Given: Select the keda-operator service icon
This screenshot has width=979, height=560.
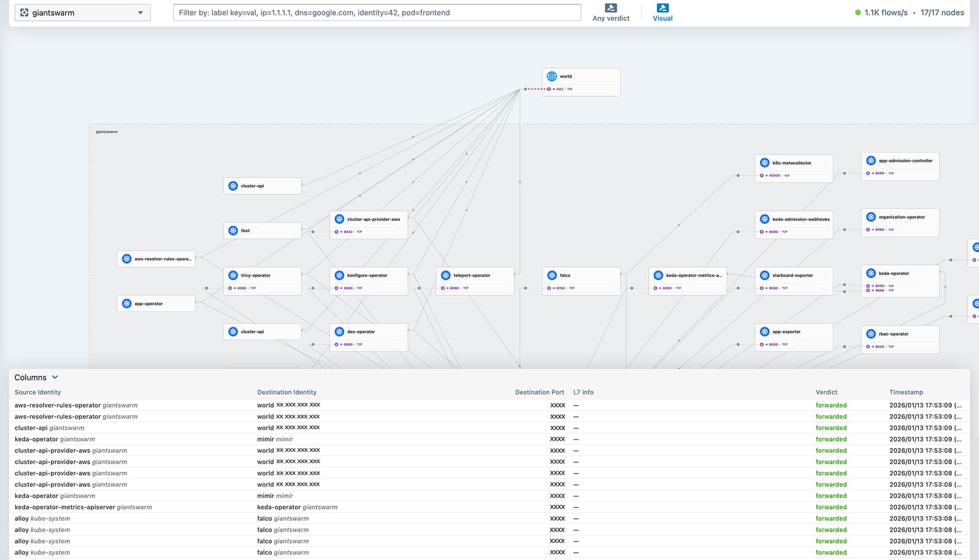Looking at the screenshot, I should pos(871,273).
